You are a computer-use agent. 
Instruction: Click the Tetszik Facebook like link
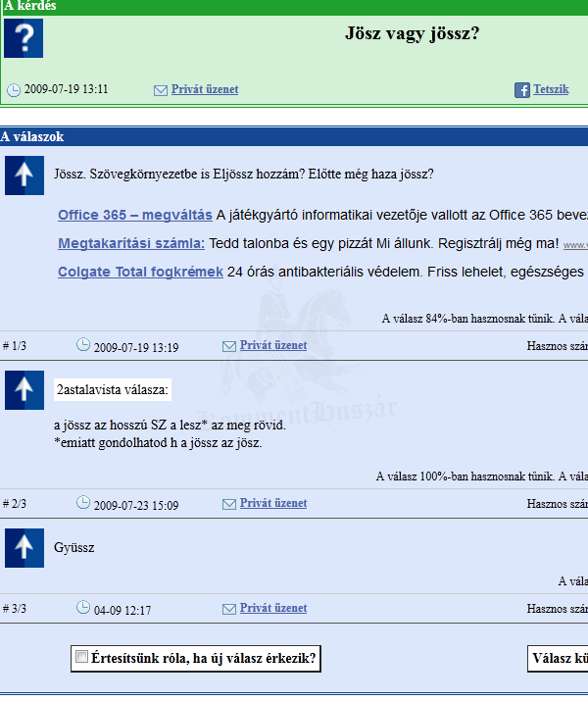(551, 89)
